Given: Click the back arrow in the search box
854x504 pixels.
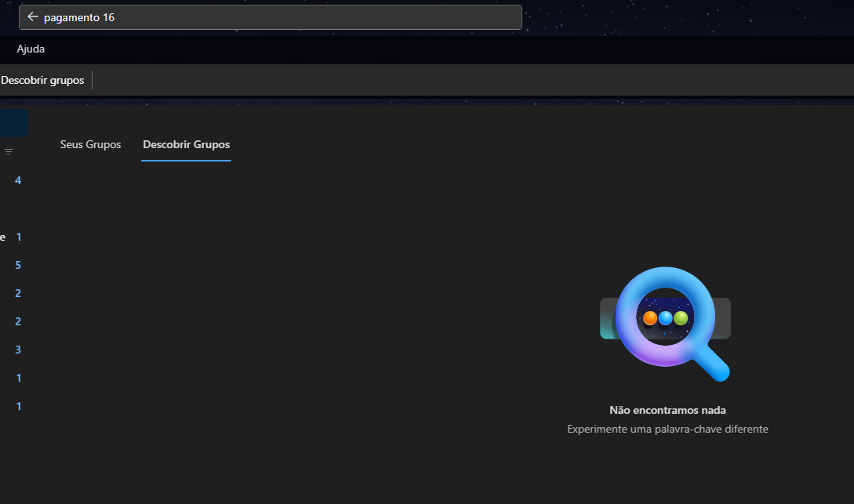Looking at the screenshot, I should [33, 17].
